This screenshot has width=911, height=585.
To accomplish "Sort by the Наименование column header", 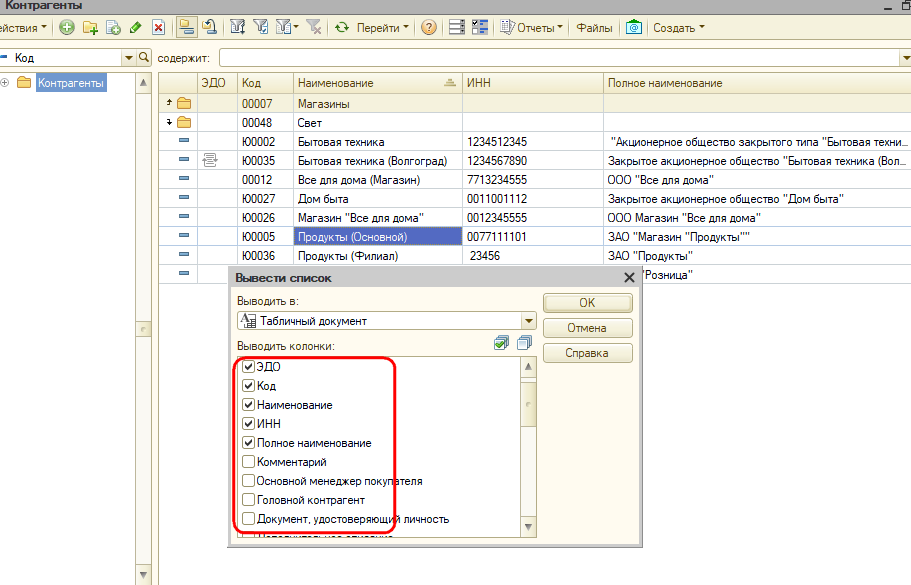I will pos(378,83).
